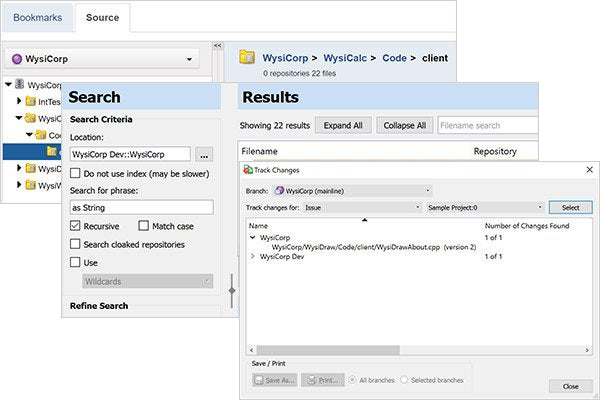Open the Sample Project:0 dropdown

click(x=485, y=207)
